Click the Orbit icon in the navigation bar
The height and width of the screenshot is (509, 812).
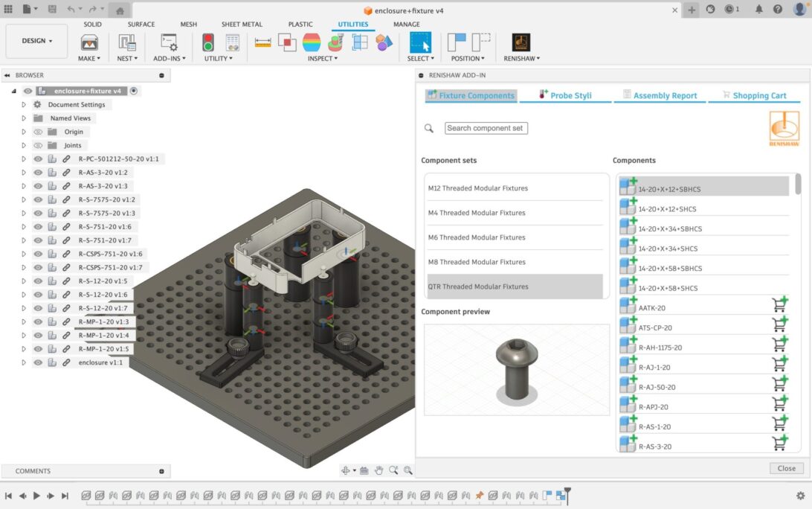pyautogui.click(x=345, y=470)
